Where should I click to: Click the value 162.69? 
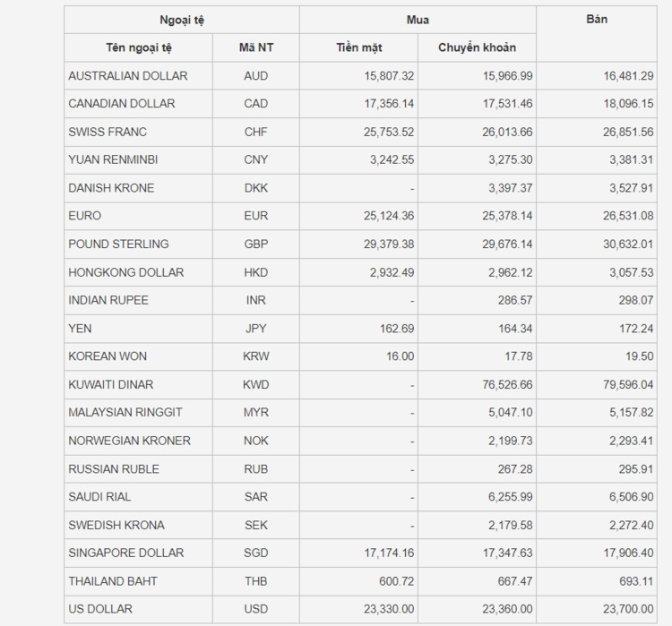397,329
